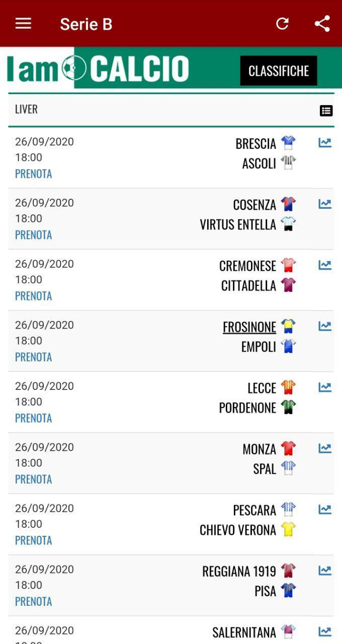Open the statistics chart for Cosenza-Virtus Entella

pos(325,204)
